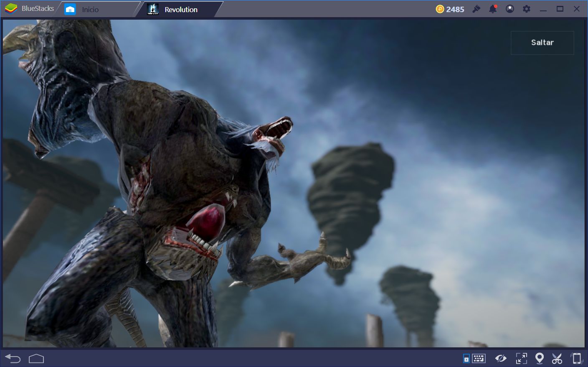Image resolution: width=588 pixels, height=367 pixels.
Task: Rotate or shake the device icon
Action: coord(577,358)
